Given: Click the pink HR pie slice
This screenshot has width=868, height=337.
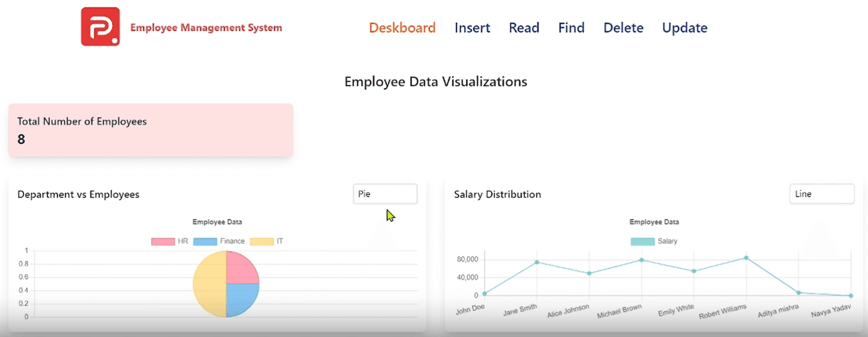Looking at the screenshot, I should tap(241, 269).
